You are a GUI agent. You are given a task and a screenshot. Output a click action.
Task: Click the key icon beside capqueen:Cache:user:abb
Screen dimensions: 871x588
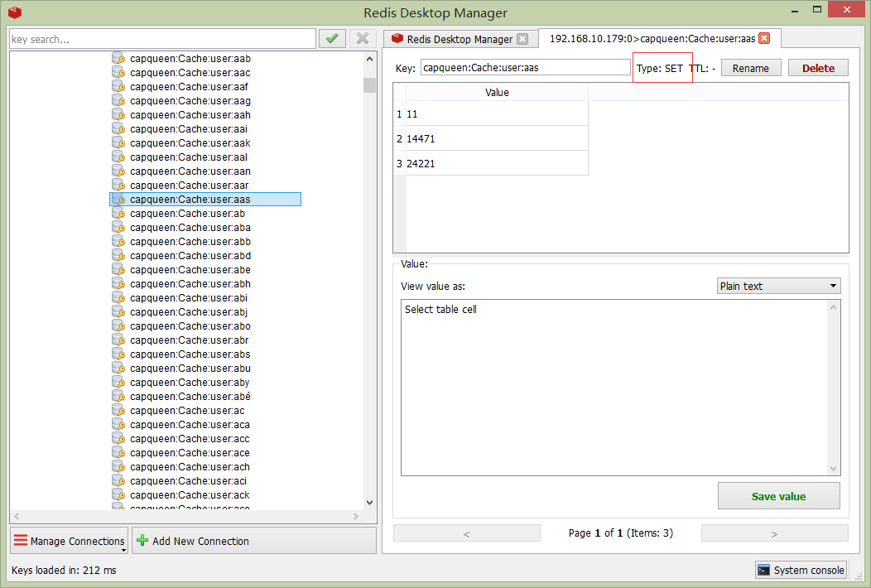pos(118,241)
